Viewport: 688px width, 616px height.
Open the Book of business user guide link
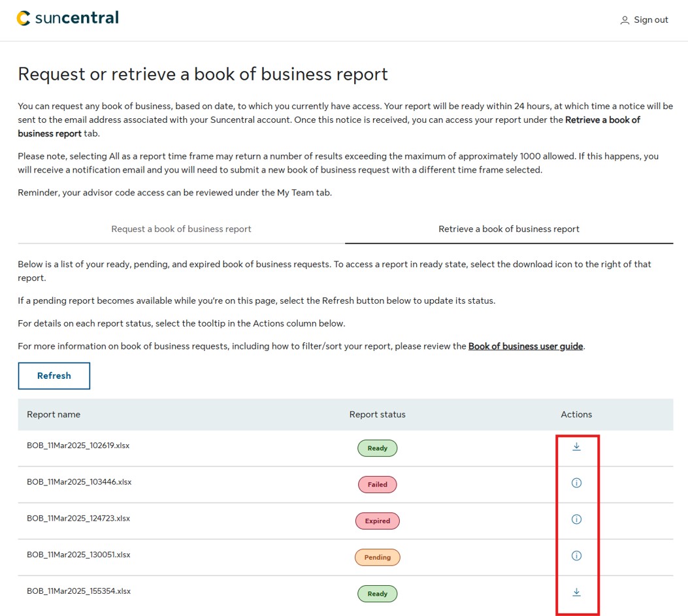[525, 346]
